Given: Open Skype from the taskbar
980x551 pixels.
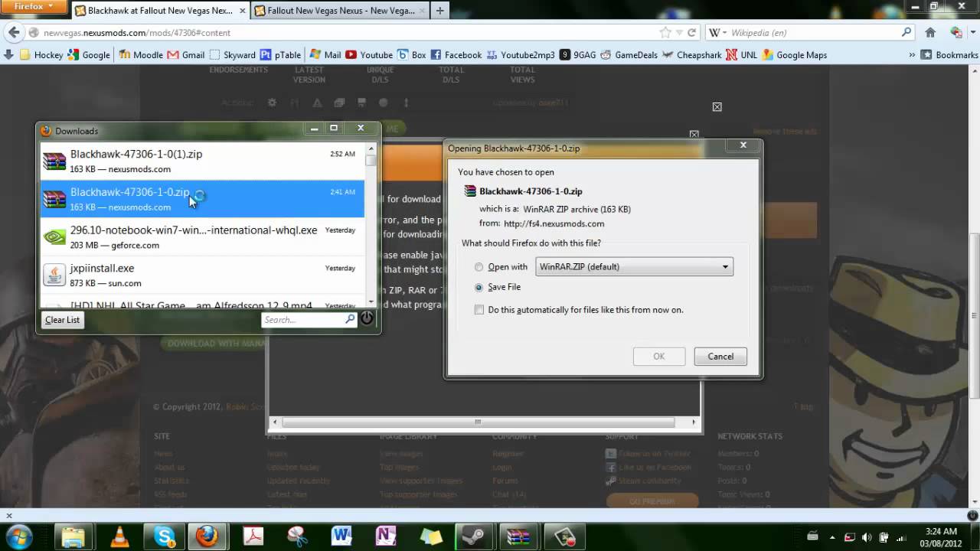Looking at the screenshot, I should pyautogui.click(x=164, y=536).
